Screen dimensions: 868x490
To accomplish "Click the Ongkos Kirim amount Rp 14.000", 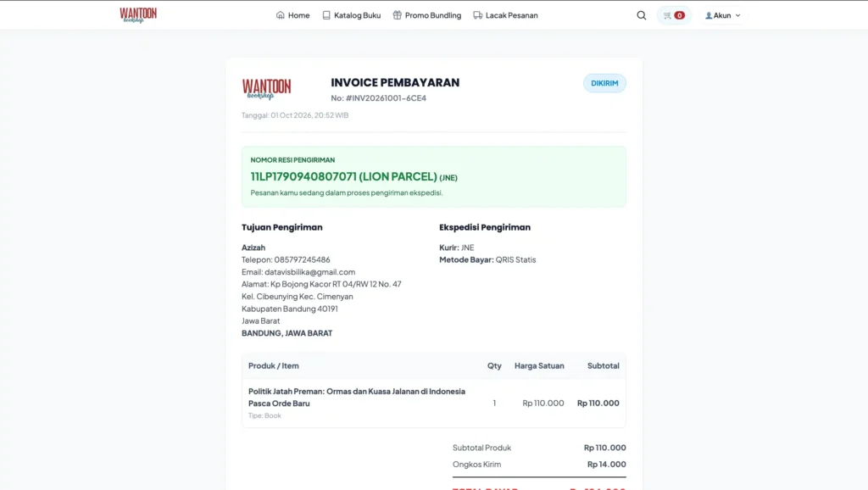I will pos(607,464).
